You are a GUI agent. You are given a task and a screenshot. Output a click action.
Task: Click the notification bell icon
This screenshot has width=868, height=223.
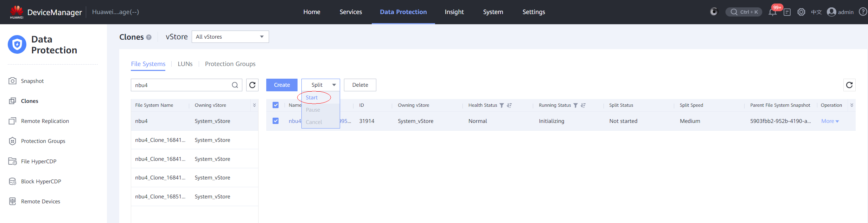(x=772, y=12)
